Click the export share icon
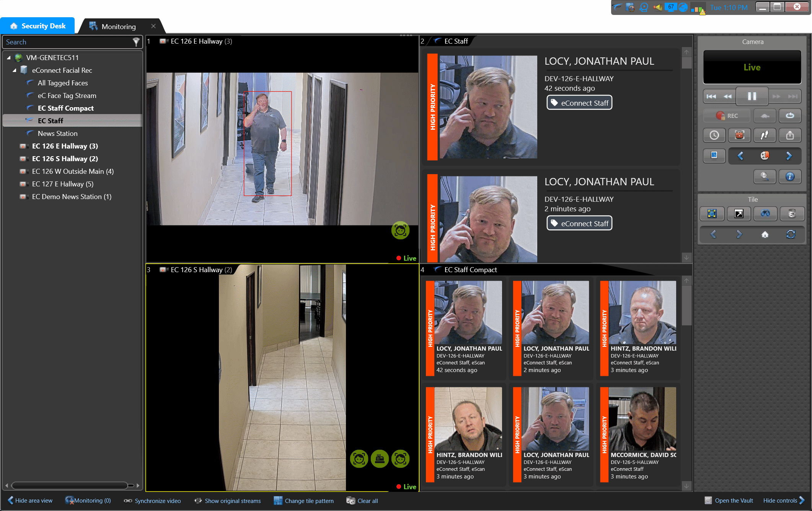This screenshot has width=812, height=511. 790,135
